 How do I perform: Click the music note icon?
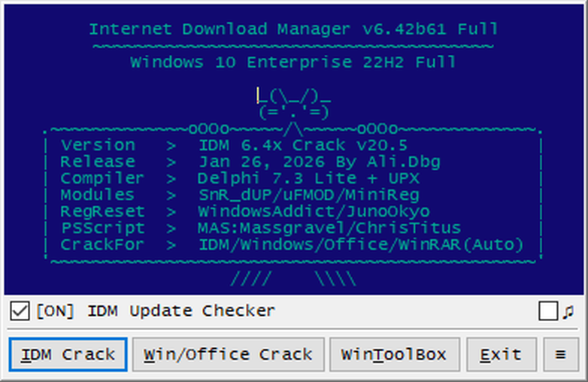[568, 311]
